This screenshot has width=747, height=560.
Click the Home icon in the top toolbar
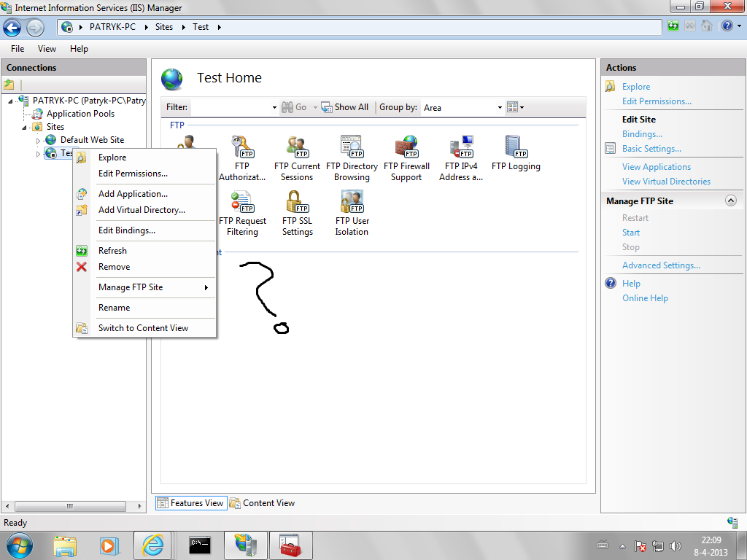click(x=707, y=26)
